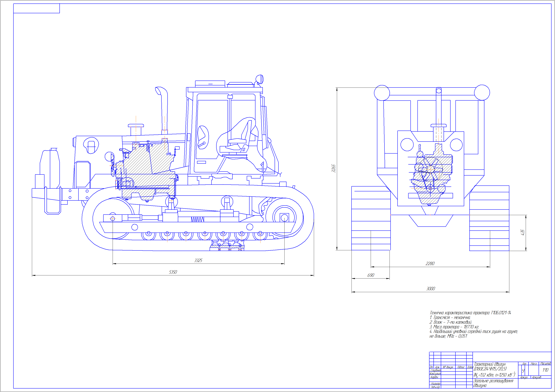The width and height of the screenshot is (555, 392).
Task: Select the 3325 track base dimension text
Action: [x=198, y=260]
